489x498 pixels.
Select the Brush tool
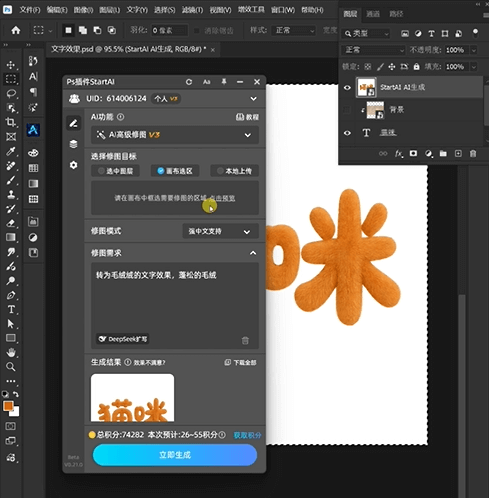click(11, 180)
